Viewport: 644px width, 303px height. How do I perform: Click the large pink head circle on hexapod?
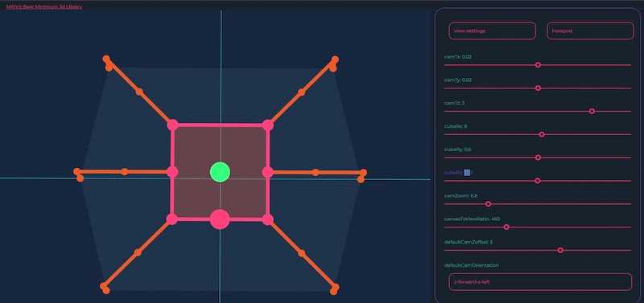[x=220, y=219]
